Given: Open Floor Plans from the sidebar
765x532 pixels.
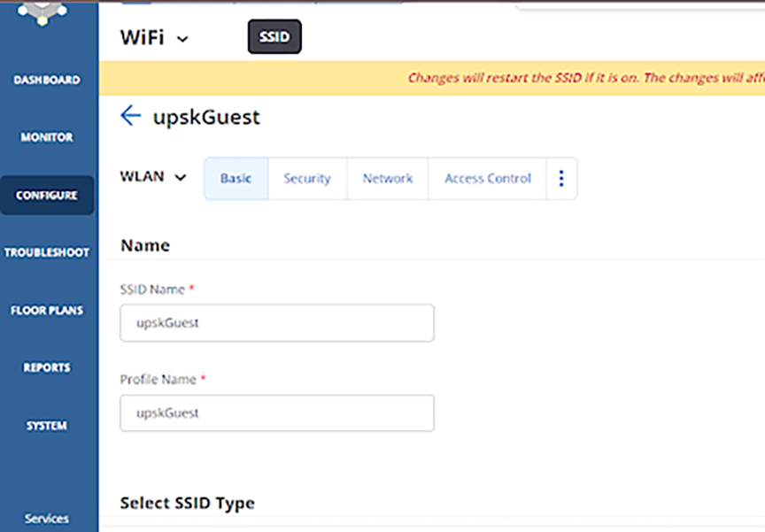Looking at the screenshot, I should pos(46,310).
